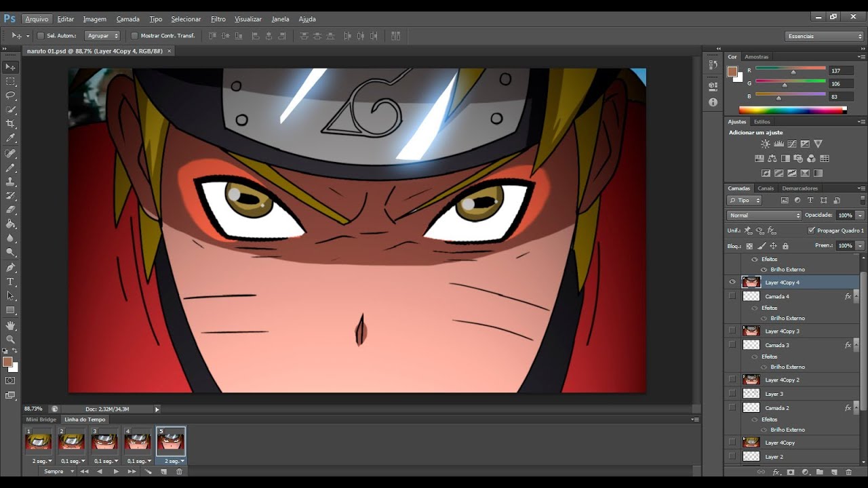
Task: Show the Layer 4Copy 2 layer
Action: (x=732, y=380)
